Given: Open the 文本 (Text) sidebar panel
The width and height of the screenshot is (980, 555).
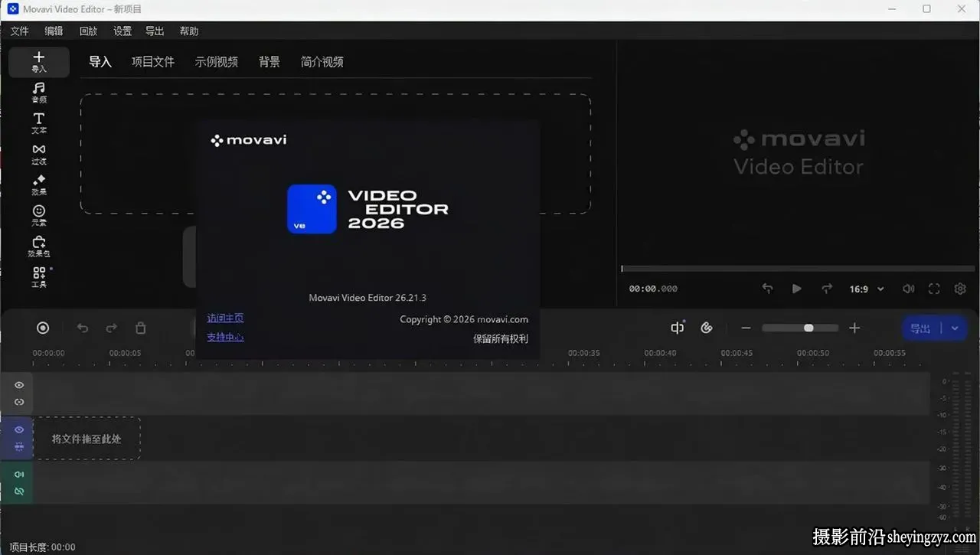Looking at the screenshot, I should tap(39, 123).
